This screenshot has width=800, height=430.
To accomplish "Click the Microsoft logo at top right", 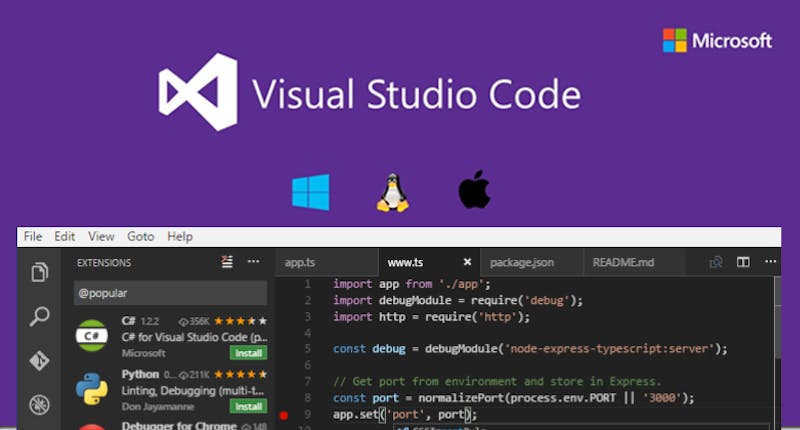I will (x=717, y=40).
